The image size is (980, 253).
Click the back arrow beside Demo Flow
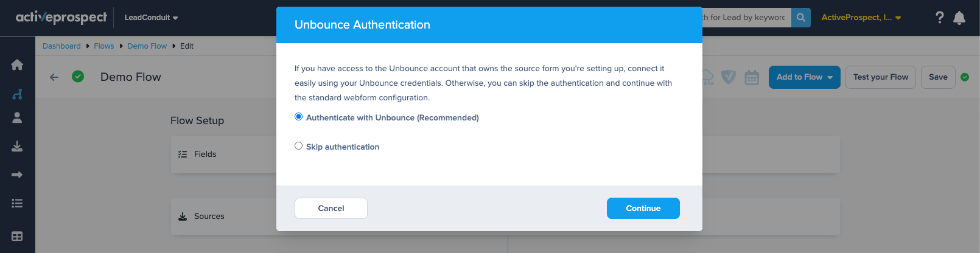coord(54,77)
